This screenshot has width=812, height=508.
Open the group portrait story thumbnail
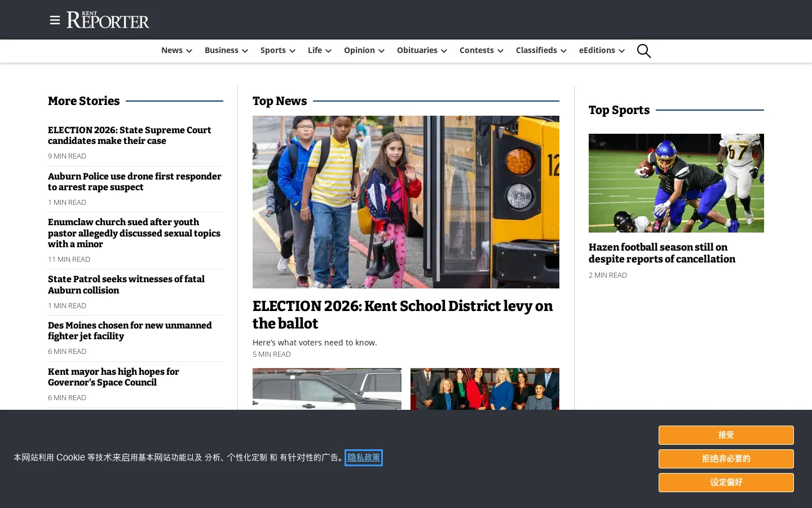click(x=485, y=389)
